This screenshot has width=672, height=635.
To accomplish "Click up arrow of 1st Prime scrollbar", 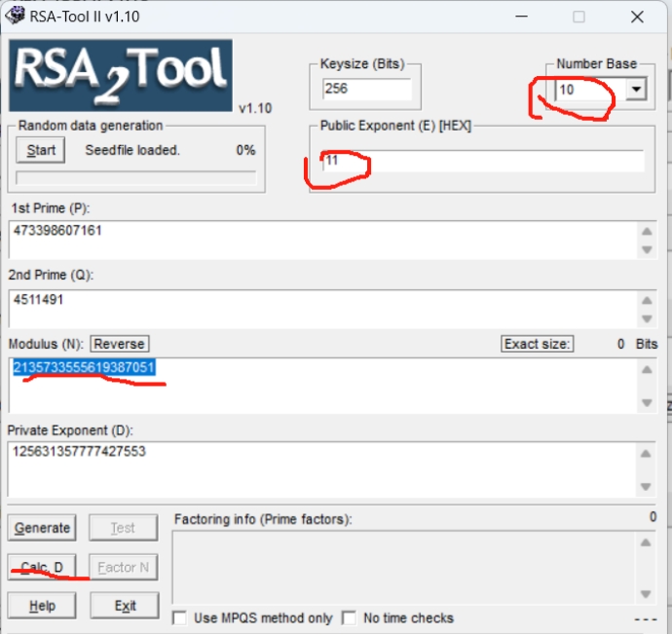I will (646, 232).
